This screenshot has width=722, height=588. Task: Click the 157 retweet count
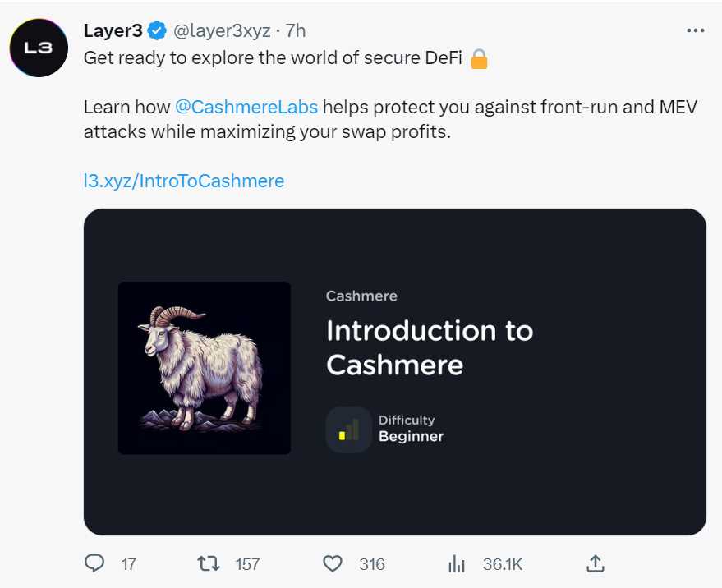click(x=247, y=564)
